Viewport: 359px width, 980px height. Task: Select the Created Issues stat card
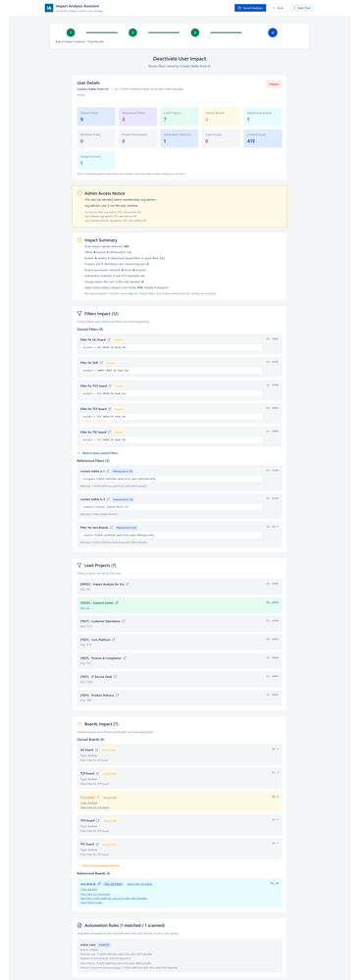[x=263, y=138]
